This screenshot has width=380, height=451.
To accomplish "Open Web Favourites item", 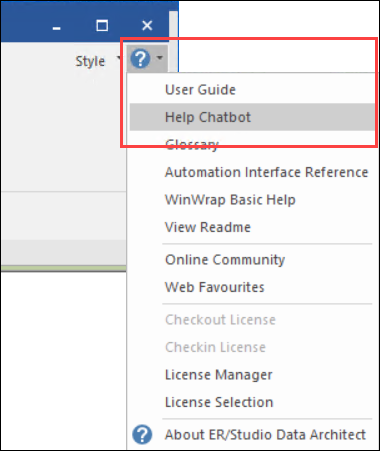I will coord(252,287).
